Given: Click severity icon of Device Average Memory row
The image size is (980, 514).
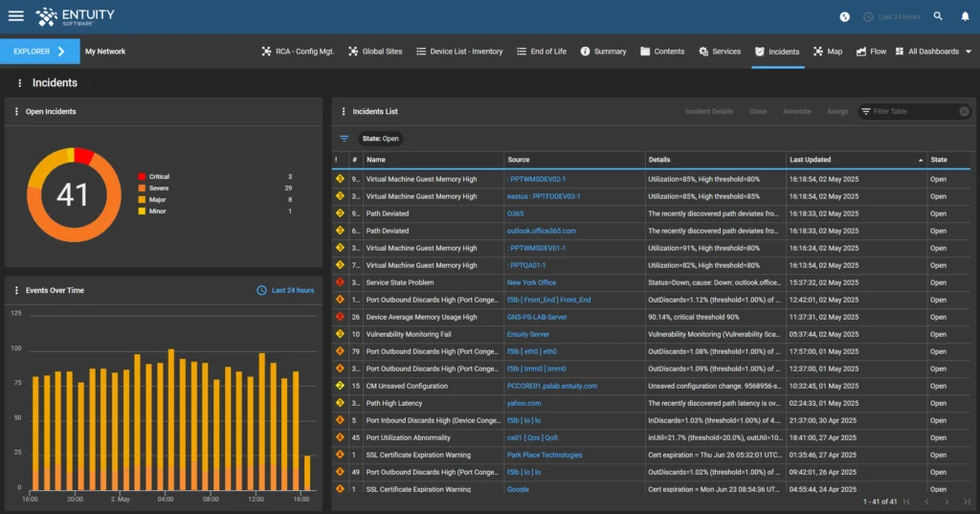Looking at the screenshot, I should coord(340,317).
